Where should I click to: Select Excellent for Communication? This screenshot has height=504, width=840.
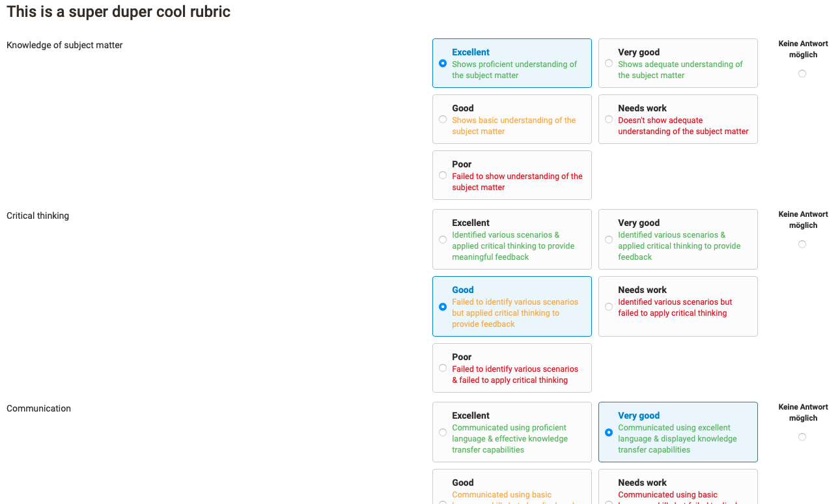pos(443,432)
